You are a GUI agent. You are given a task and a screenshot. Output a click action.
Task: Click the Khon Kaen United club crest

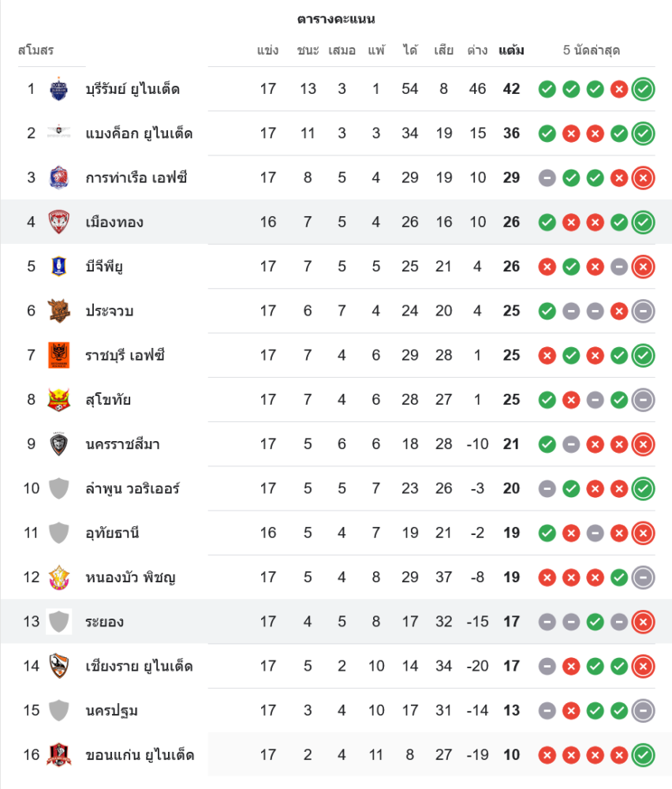point(59,755)
